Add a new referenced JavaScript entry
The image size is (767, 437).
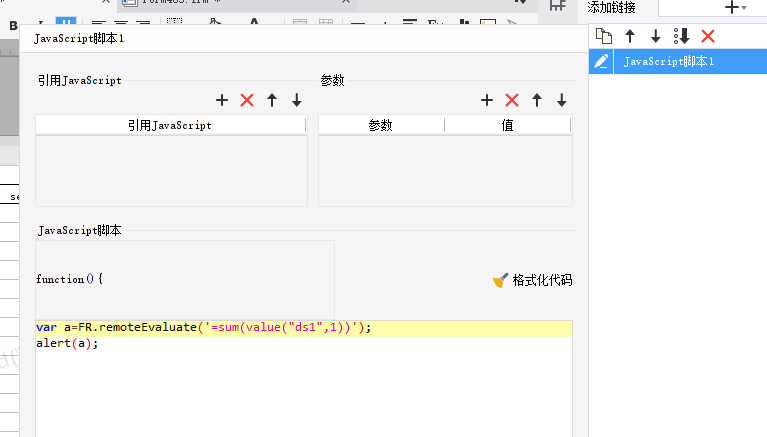(222, 100)
